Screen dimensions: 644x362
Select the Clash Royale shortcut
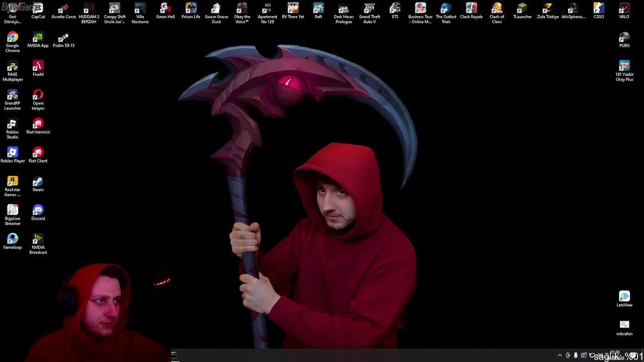click(x=471, y=11)
